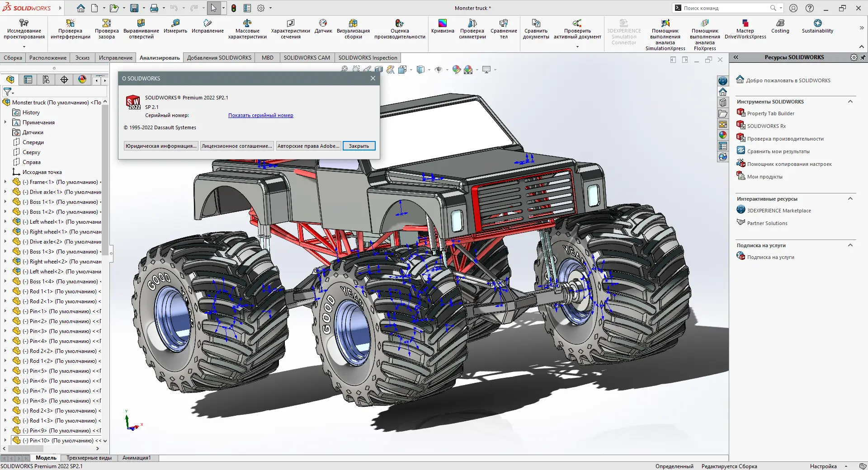868x470 pixels.
Task: Open Mass Properties (Массовые характеристики)
Action: point(247,29)
